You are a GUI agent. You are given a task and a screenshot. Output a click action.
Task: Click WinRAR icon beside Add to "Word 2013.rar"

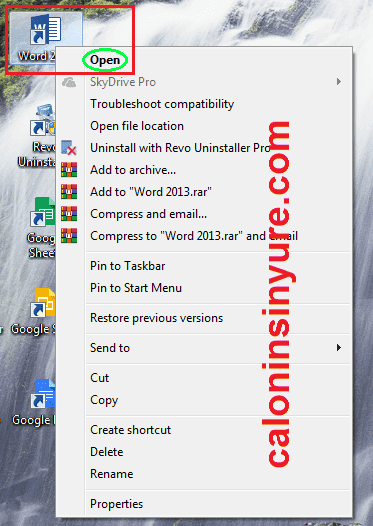pos(69,192)
